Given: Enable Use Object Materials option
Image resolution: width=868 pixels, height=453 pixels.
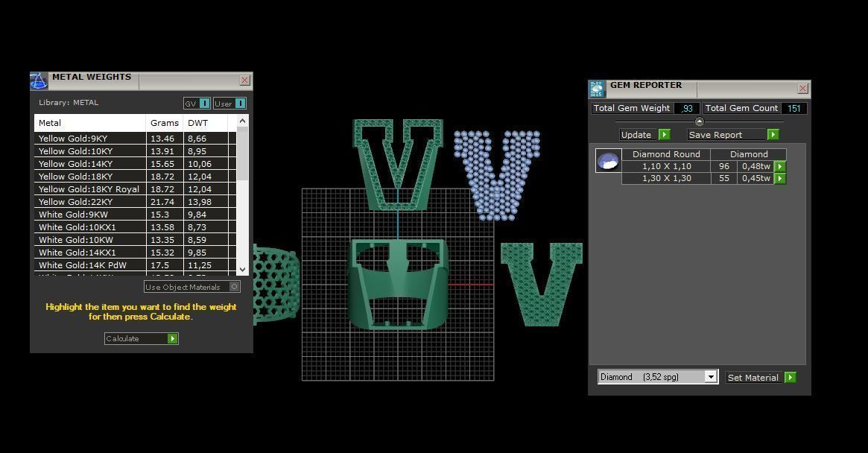Looking at the screenshot, I should pyautogui.click(x=191, y=287).
